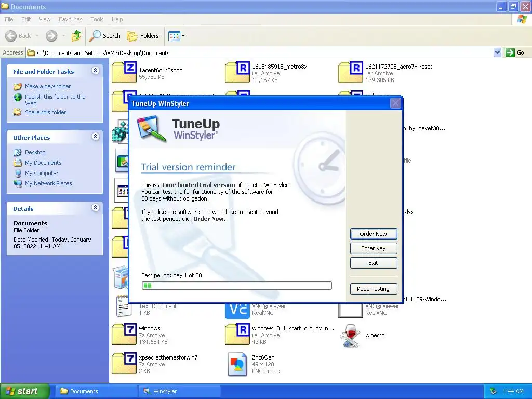This screenshot has width=532, height=399.
Task: Select the VNC Viewer blue icon
Action: pyautogui.click(x=237, y=311)
